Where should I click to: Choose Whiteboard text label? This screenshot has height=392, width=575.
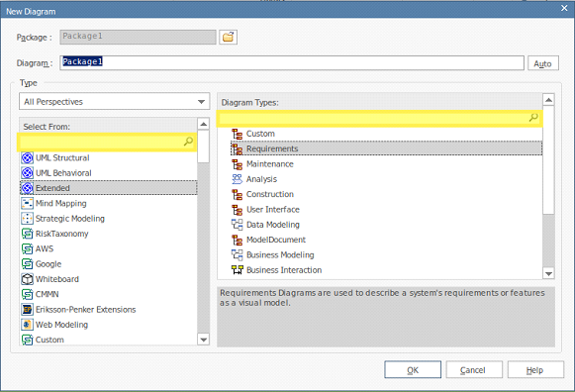(57, 279)
